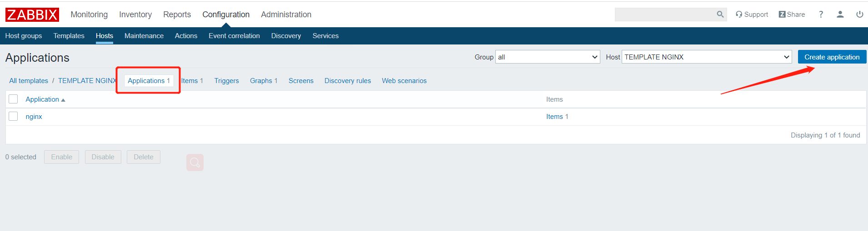Image resolution: width=868 pixels, height=231 pixels.
Task: Click the 'Displaying 1 of 1 found' text
Action: 825,135
